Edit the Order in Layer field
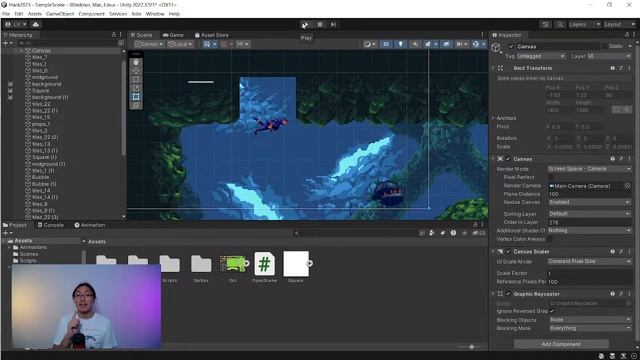Image resolution: width=640 pixels, height=360 pixels. pos(589,222)
